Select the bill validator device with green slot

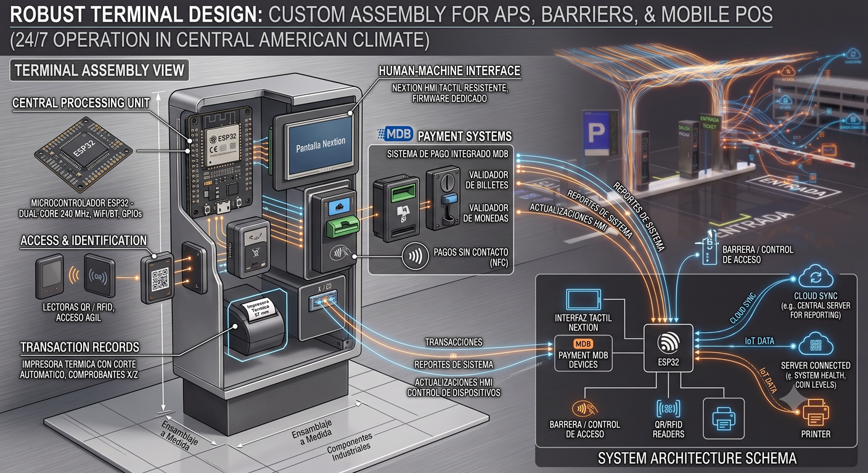click(x=397, y=208)
